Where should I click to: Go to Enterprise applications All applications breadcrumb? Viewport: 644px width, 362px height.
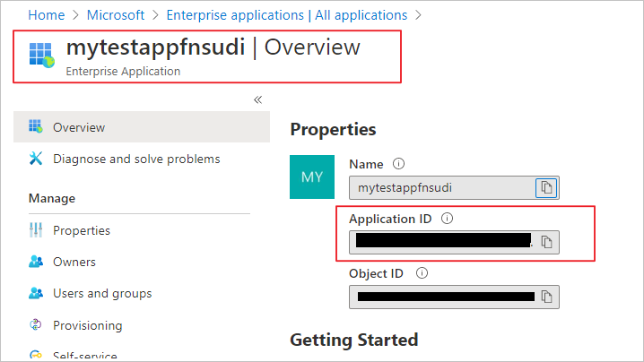coord(287,15)
